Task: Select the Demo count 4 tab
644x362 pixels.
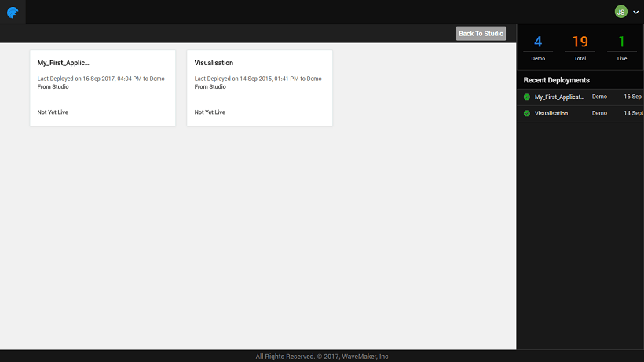Action: pyautogui.click(x=538, y=47)
